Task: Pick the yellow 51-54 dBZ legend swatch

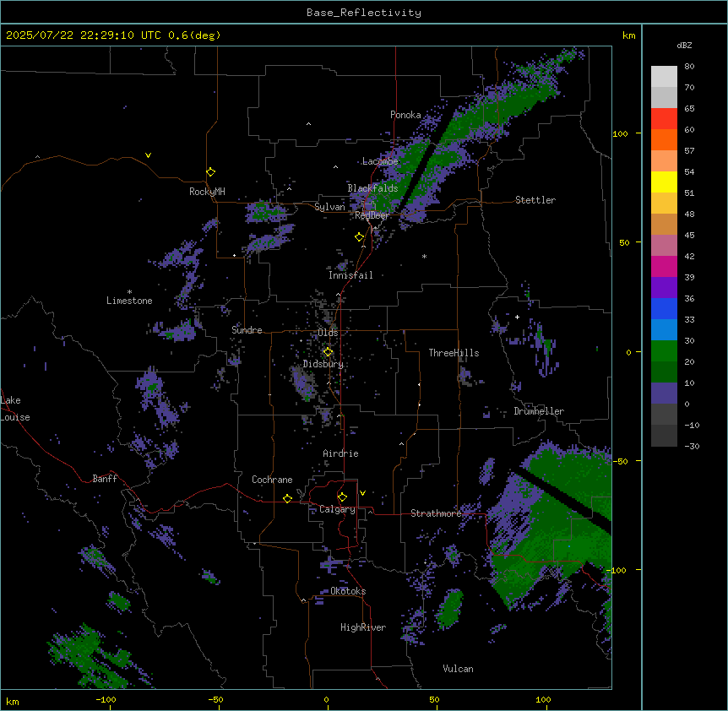Action: click(x=664, y=182)
